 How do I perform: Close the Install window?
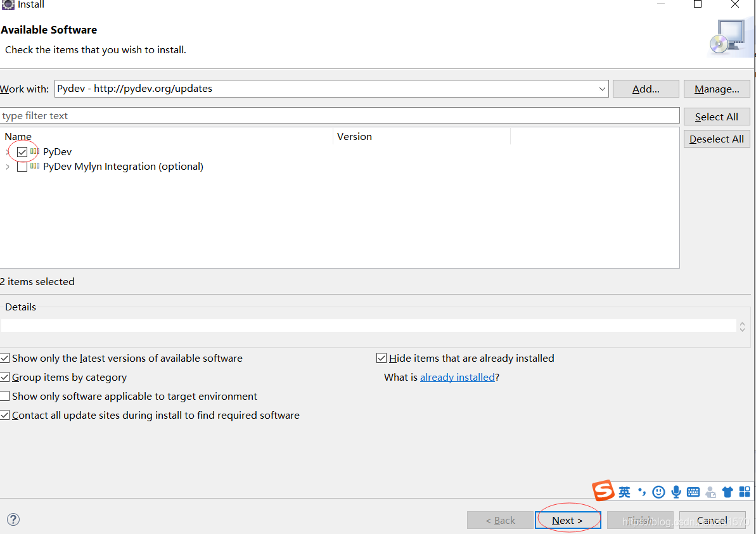pos(735,4)
